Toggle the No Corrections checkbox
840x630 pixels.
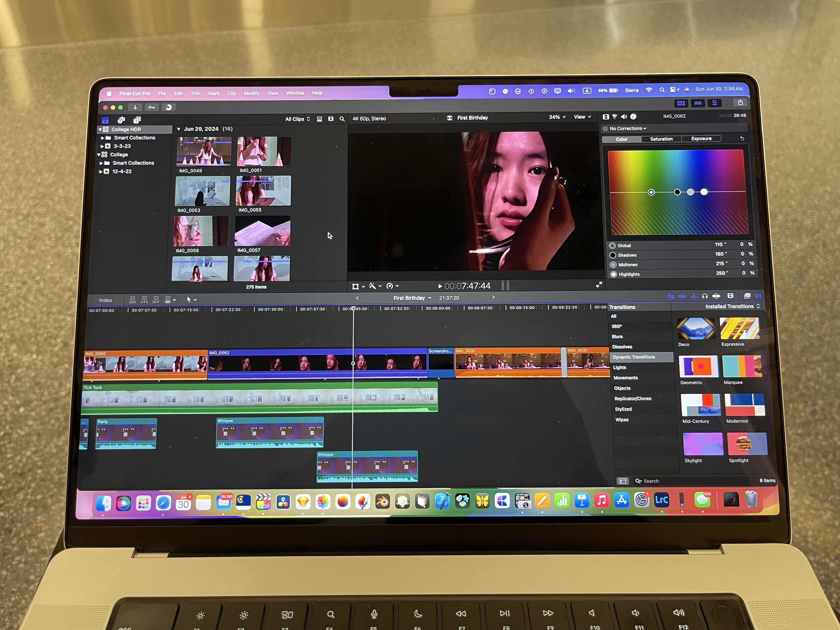click(x=605, y=129)
